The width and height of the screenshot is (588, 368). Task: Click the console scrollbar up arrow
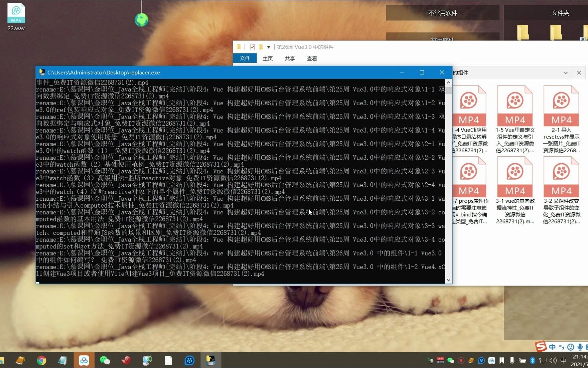[x=448, y=82]
